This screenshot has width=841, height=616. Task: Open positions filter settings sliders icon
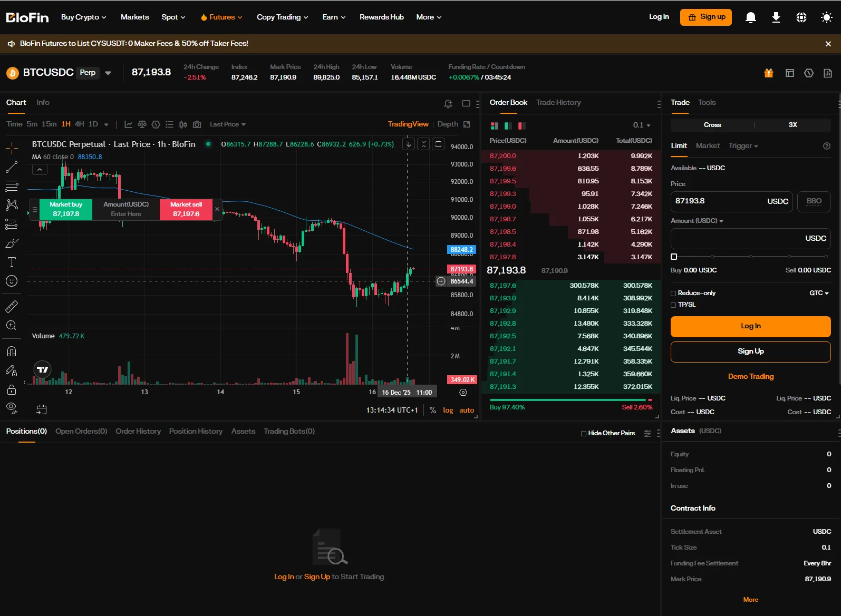[x=647, y=433]
